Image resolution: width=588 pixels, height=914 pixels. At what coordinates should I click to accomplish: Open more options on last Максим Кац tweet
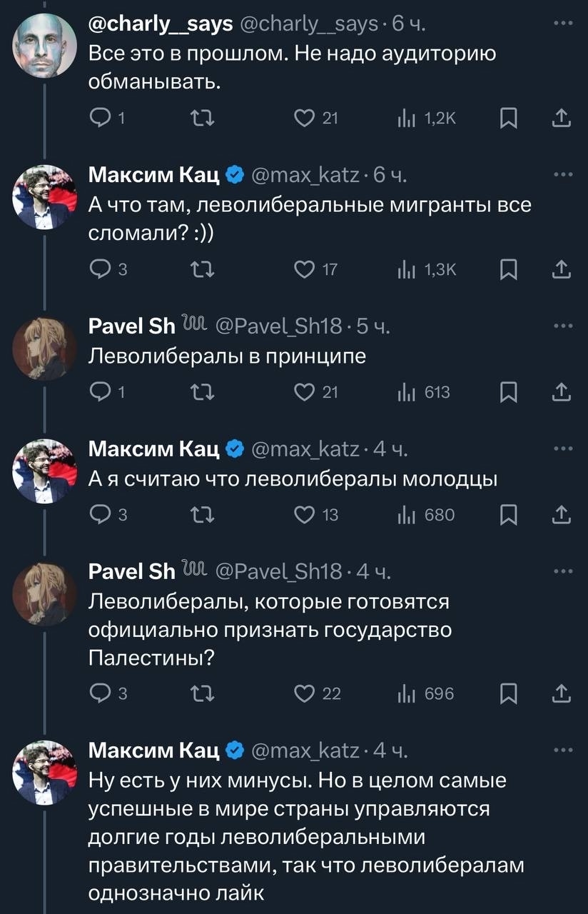pos(562,750)
